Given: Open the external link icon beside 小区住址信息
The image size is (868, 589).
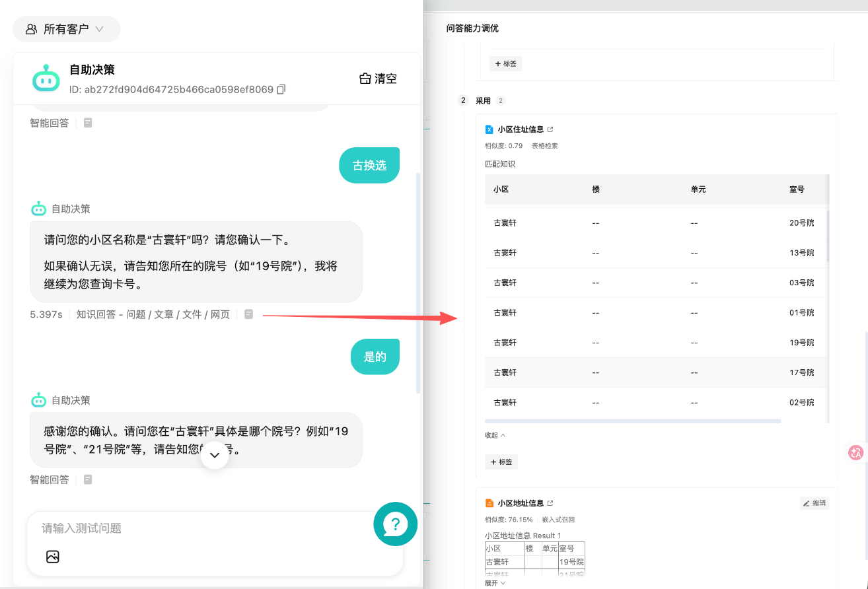Looking at the screenshot, I should click(550, 129).
